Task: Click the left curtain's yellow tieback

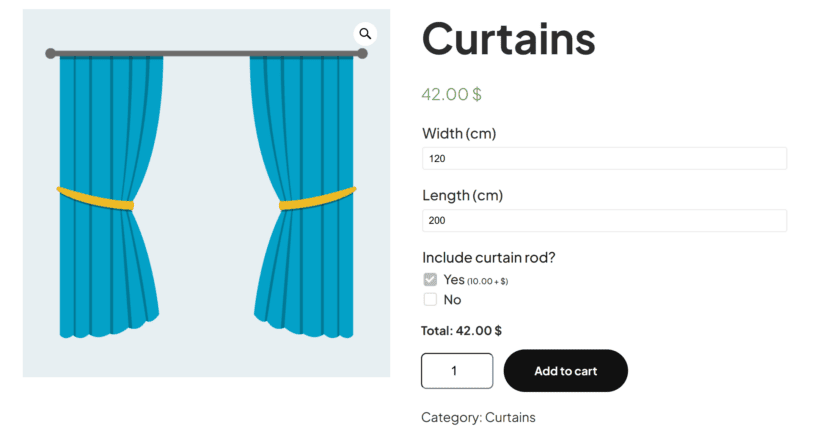Action: click(95, 198)
